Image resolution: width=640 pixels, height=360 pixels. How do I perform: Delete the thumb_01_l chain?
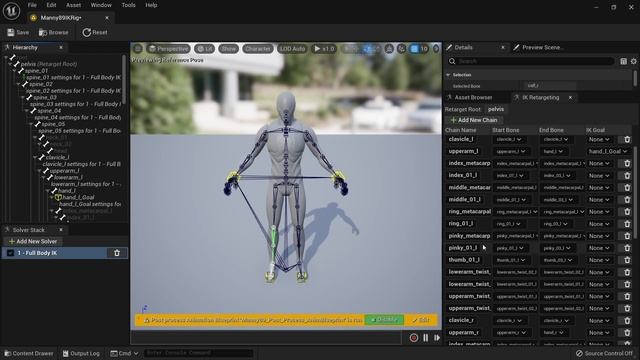click(x=627, y=260)
